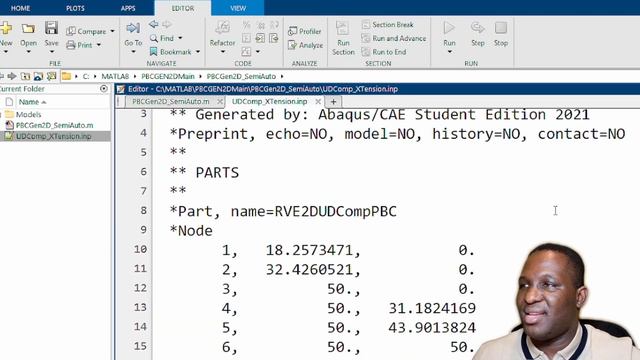Click the Profiler button

(304, 31)
